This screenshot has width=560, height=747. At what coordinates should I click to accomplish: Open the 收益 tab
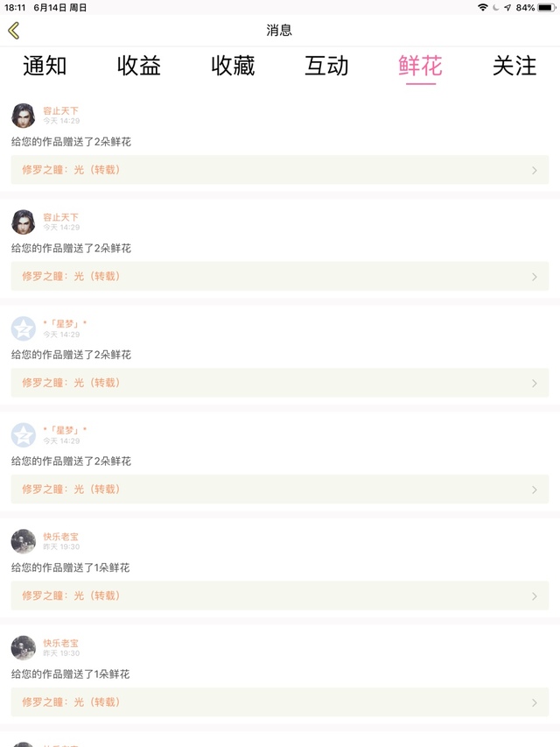coord(139,66)
